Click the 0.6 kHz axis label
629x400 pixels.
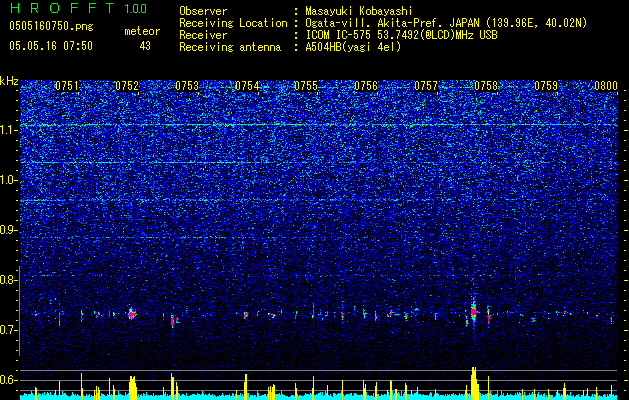pyautogui.click(x=8, y=380)
